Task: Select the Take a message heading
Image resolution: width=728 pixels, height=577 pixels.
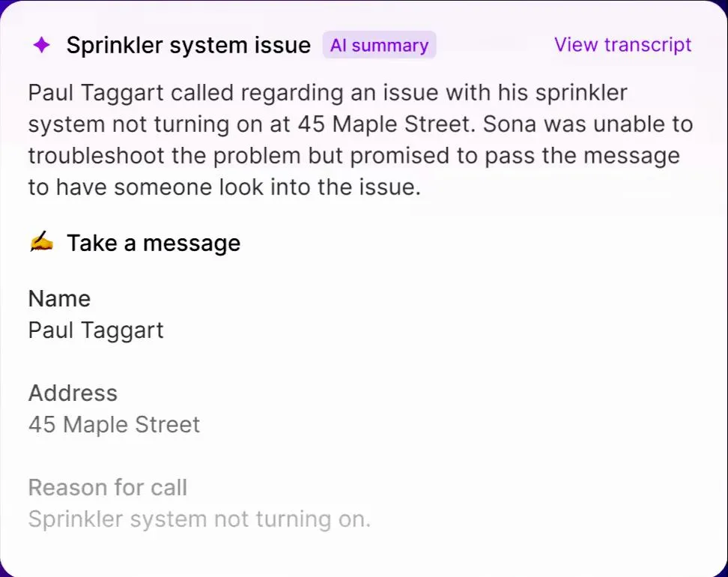Action: tap(153, 243)
